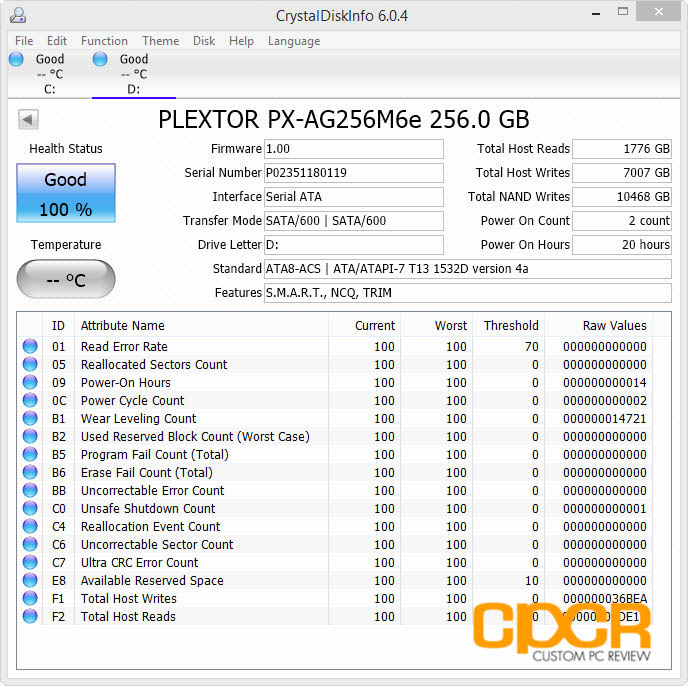Click the Current column header

[364, 325]
